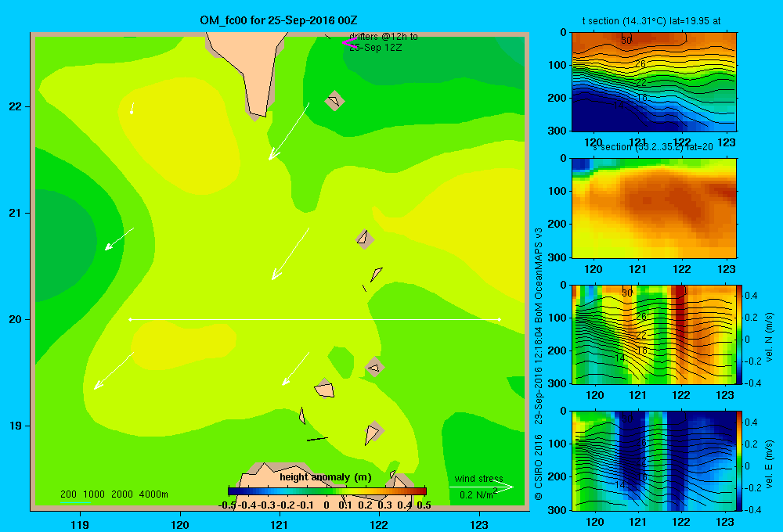The height and width of the screenshot is (532, 783).
Task: Click longitude tick label 123 on main map
Action: coord(479,524)
